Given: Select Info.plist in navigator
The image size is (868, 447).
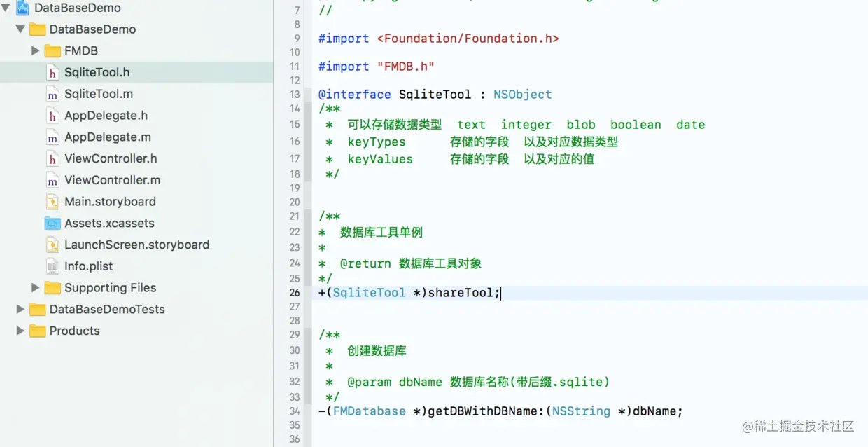Looking at the screenshot, I should pyautogui.click(x=89, y=266).
